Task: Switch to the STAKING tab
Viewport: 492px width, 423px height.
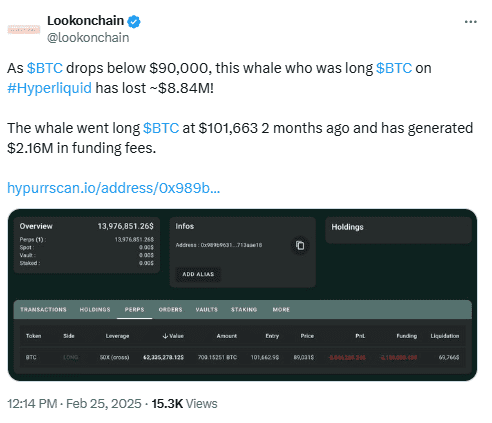Action: pyautogui.click(x=244, y=310)
